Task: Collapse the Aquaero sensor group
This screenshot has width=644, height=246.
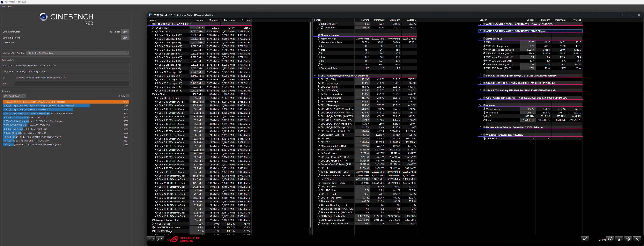Action: coord(480,105)
